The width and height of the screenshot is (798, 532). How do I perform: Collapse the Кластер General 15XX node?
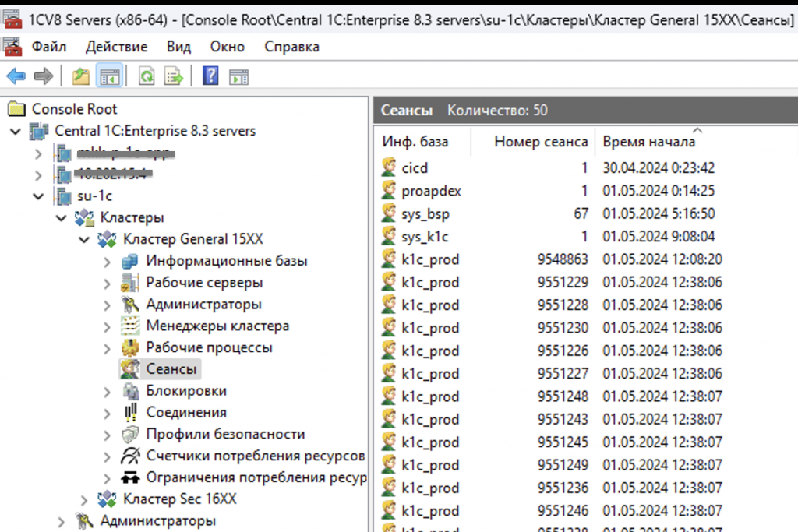pyautogui.click(x=84, y=239)
